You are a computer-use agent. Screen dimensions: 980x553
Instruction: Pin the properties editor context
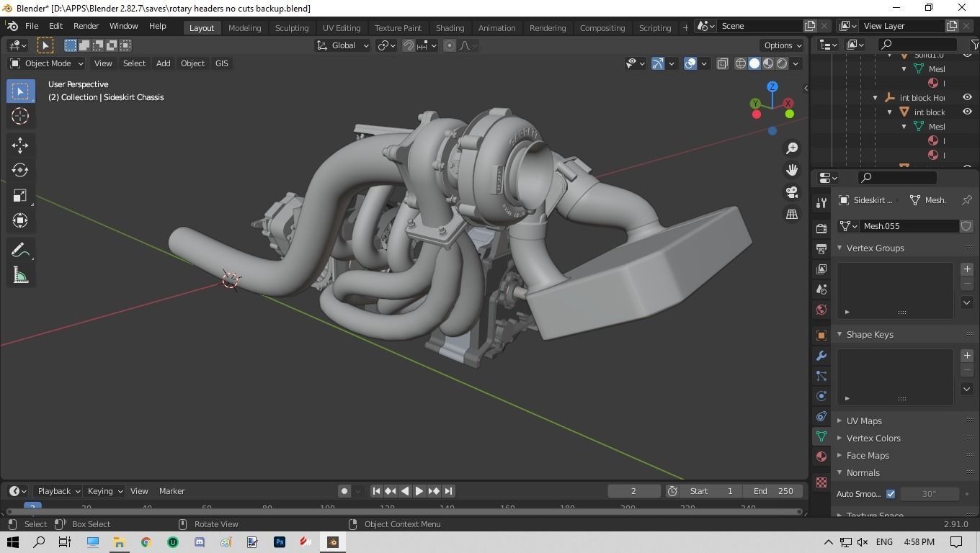point(967,200)
